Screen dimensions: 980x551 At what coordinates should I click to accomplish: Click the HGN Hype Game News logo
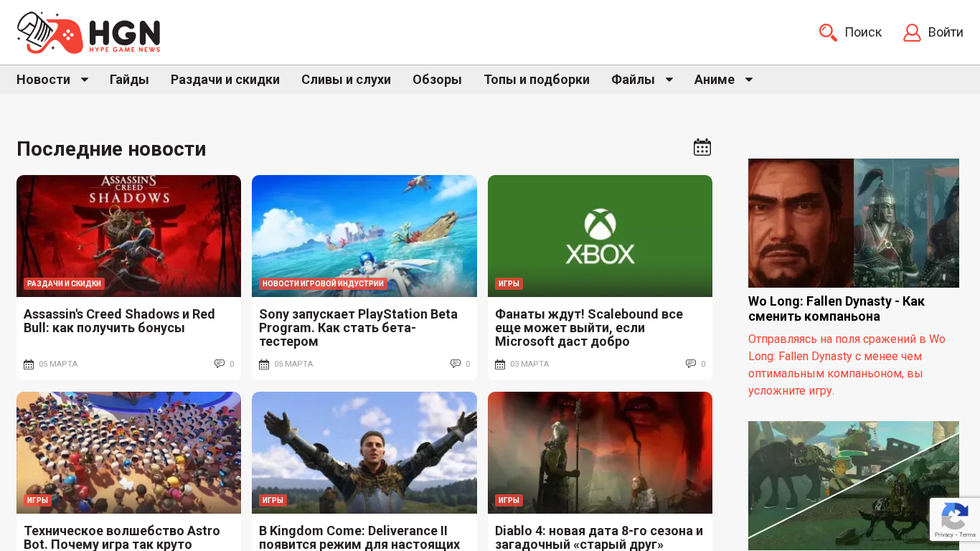coord(88,32)
